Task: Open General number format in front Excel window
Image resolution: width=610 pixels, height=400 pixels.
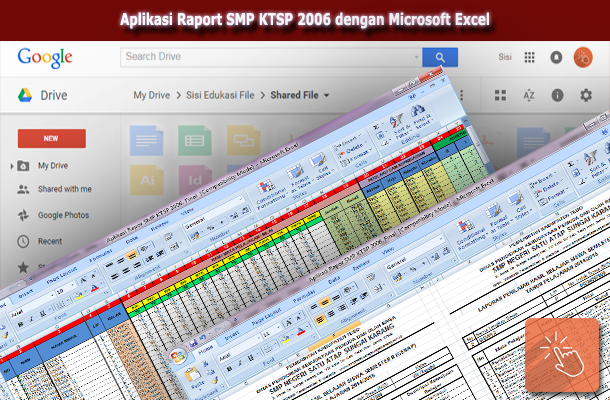Action: [x=414, y=255]
